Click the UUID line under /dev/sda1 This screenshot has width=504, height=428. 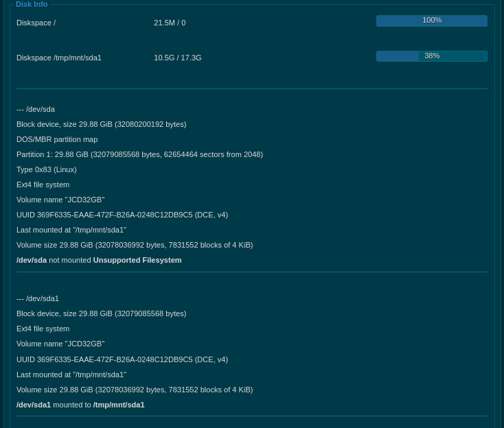pyautogui.click(x=122, y=359)
